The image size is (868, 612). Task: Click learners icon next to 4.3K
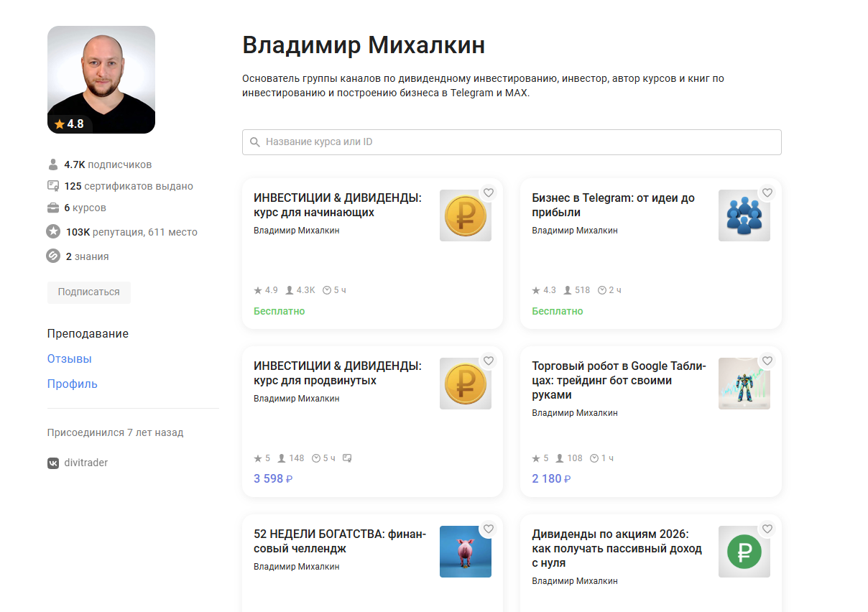290,290
